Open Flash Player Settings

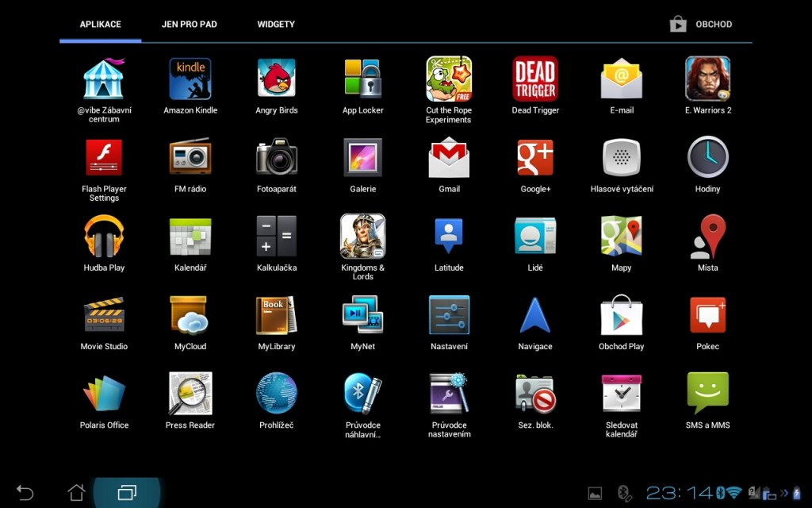(x=104, y=158)
